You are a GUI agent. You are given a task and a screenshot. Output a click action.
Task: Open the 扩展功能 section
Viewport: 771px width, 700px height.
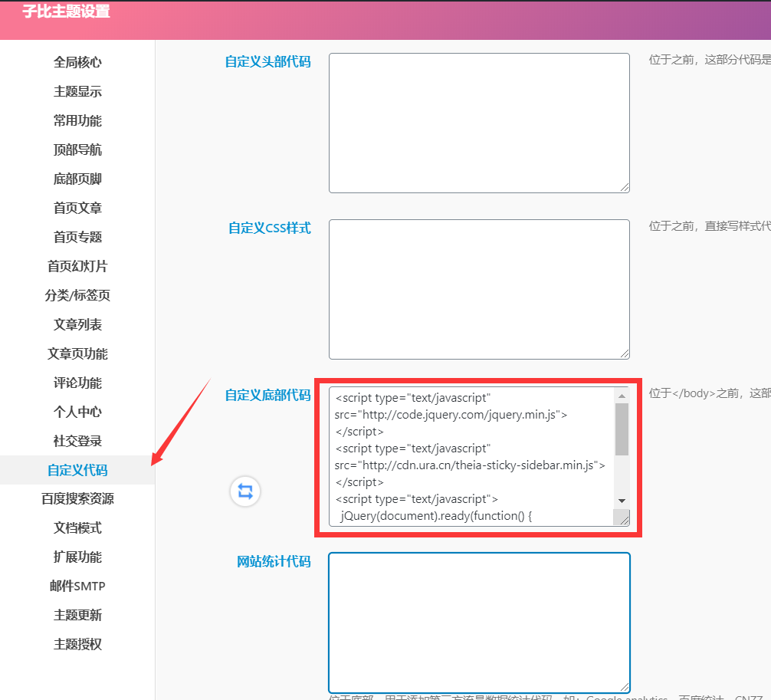77,557
